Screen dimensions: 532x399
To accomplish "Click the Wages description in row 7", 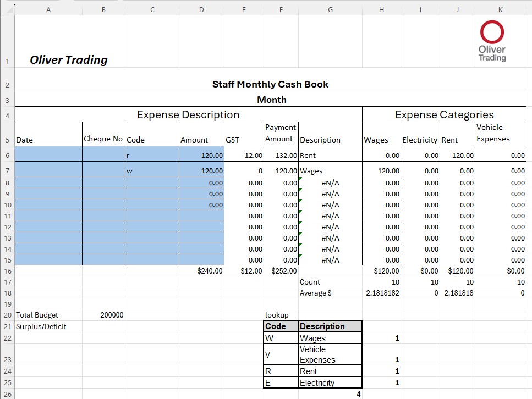I will pos(330,171).
